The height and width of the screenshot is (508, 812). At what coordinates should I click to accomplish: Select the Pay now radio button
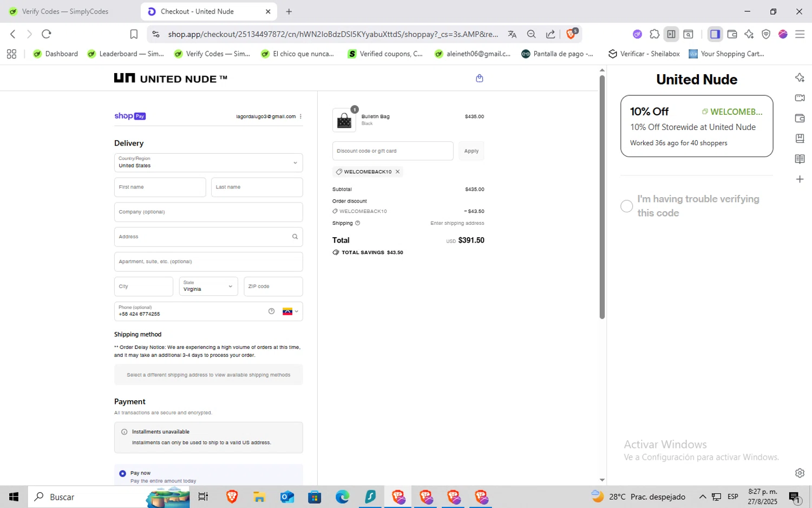tap(122, 473)
